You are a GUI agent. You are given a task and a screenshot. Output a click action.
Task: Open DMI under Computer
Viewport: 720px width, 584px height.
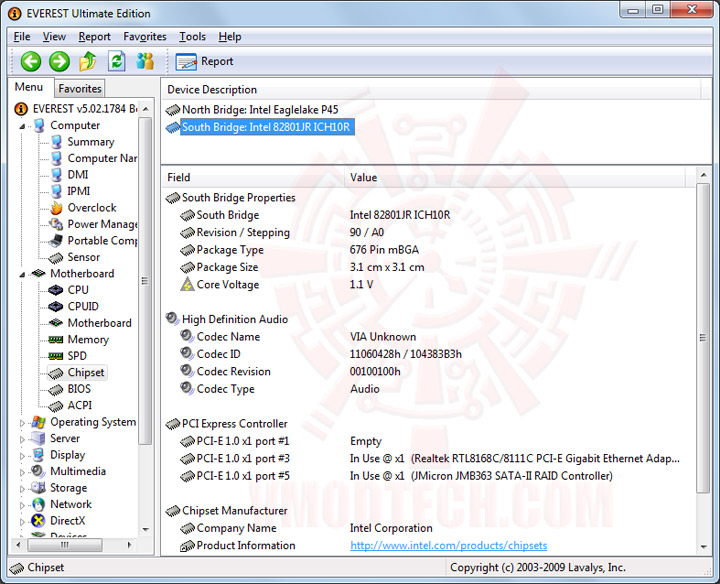click(x=78, y=174)
